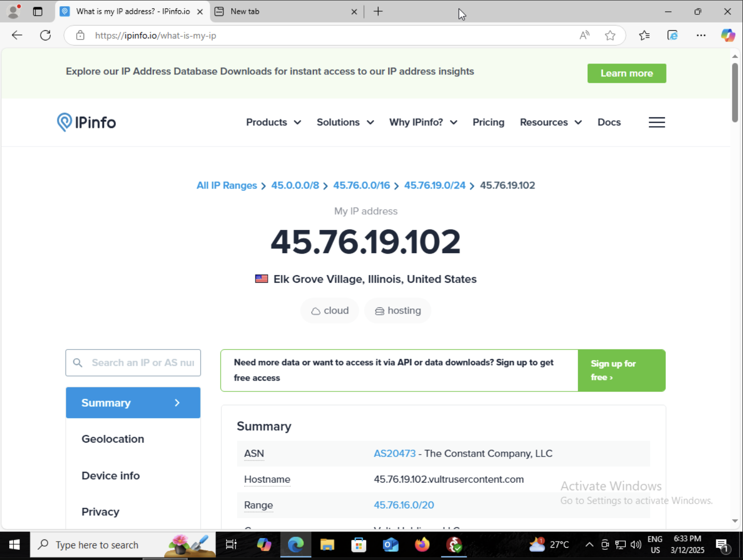This screenshot has height=560, width=743.
Task: Open the 27°C weather widget
Action: (x=549, y=545)
